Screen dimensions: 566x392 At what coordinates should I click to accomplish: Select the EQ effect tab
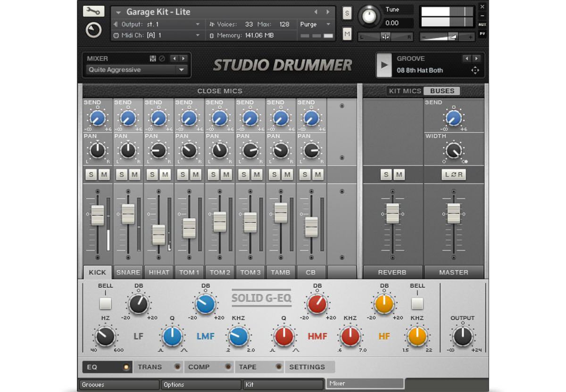107,367
